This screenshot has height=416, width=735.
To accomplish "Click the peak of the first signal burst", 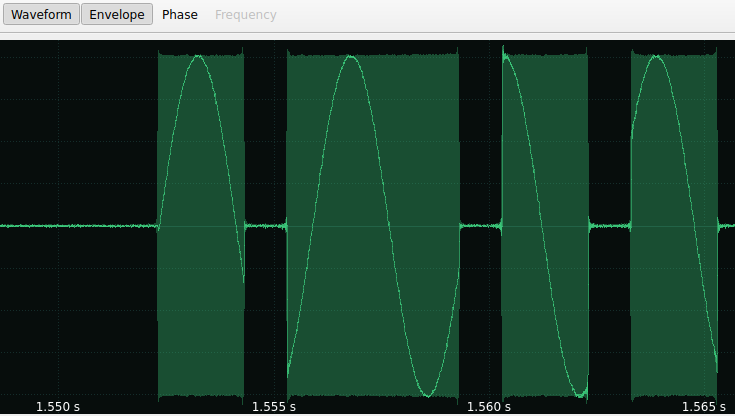I will pyautogui.click(x=199, y=56).
